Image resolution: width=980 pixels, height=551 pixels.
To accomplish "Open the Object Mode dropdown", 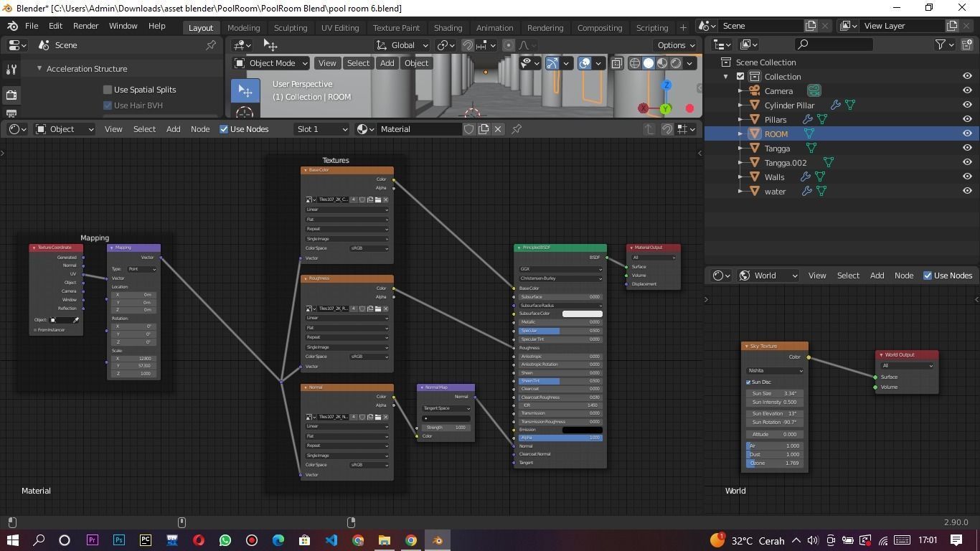I will (x=271, y=63).
